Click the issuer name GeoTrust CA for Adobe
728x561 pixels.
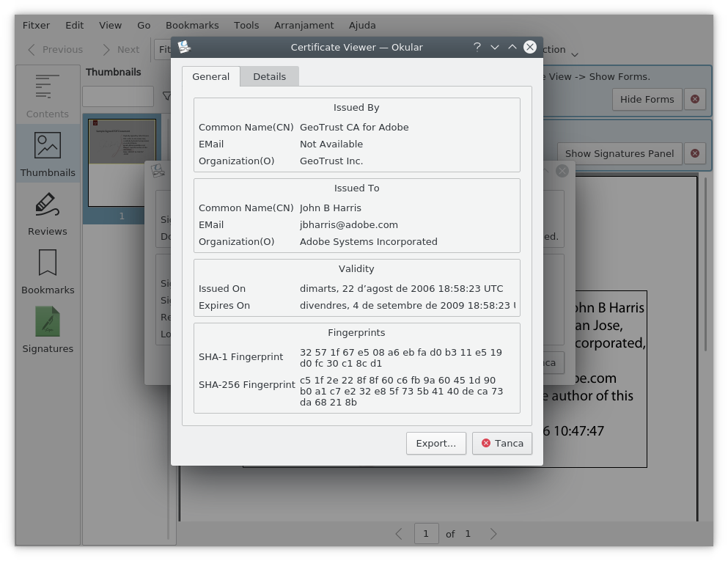(x=354, y=128)
